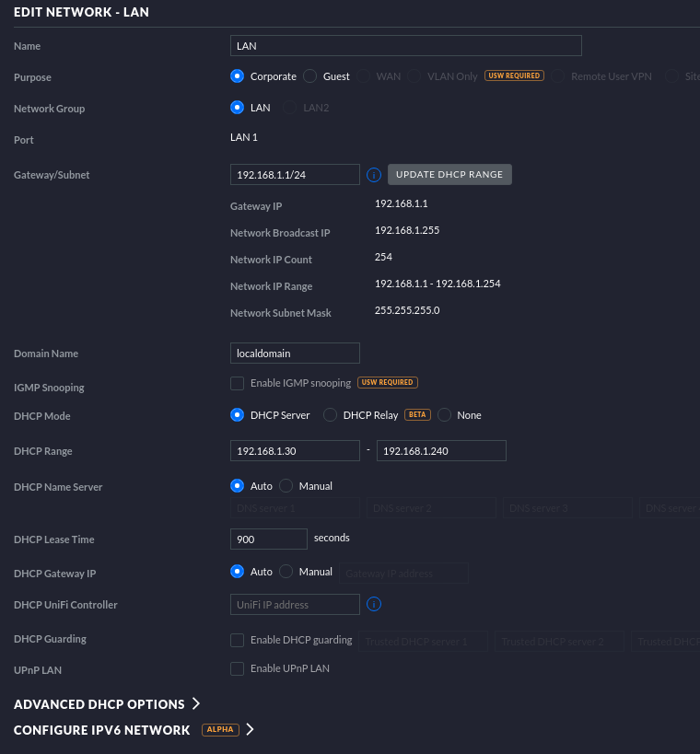Select Corporate network purpose radio
Screen dimensions: 700x754
tap(238, 76)
